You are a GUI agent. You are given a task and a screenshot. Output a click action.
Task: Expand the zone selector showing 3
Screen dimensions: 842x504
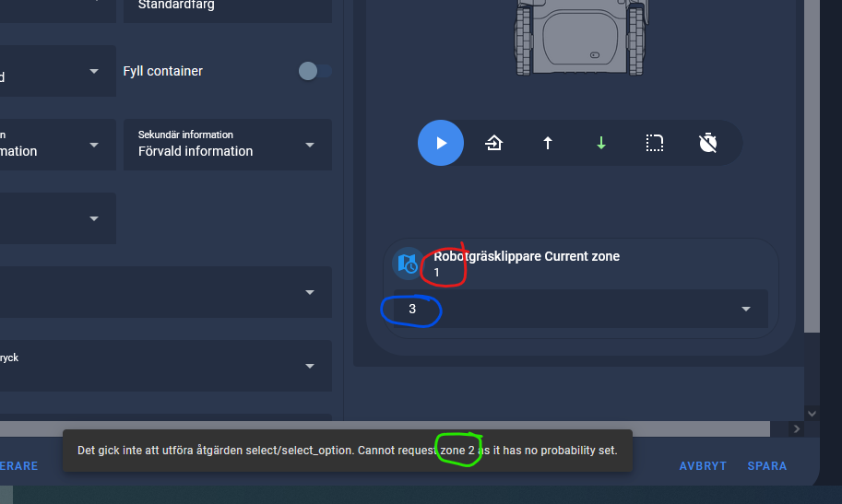[580, 309]
